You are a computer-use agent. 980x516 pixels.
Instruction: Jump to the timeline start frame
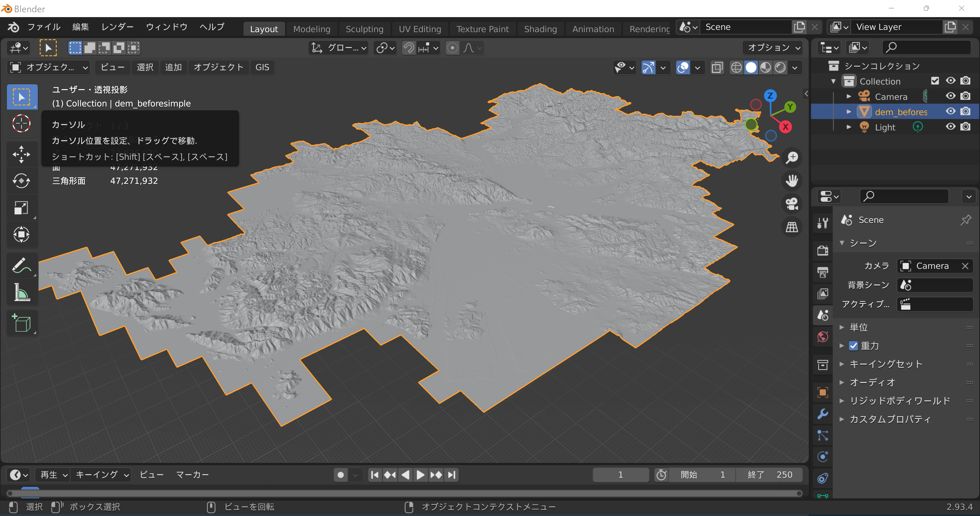374,475
